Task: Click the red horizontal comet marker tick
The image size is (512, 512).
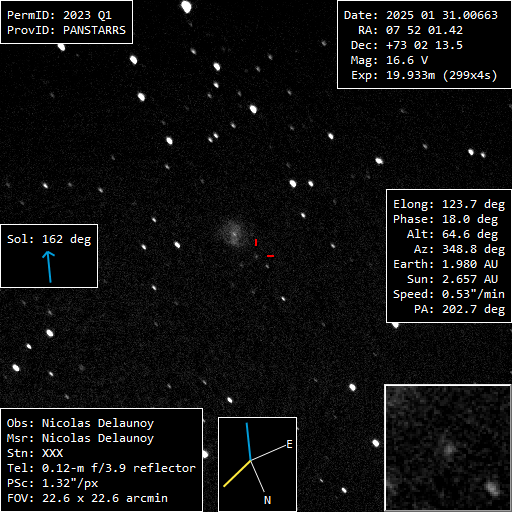Action: click(x=270, y=256)
